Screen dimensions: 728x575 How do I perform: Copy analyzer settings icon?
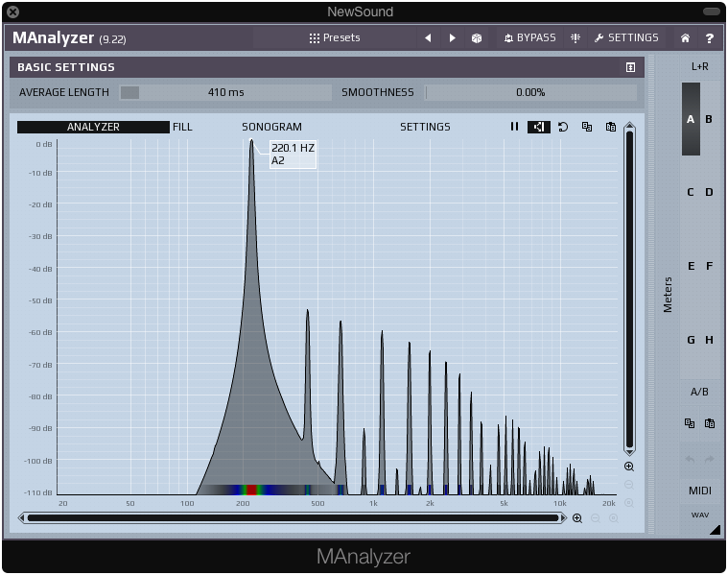(587, 127)
